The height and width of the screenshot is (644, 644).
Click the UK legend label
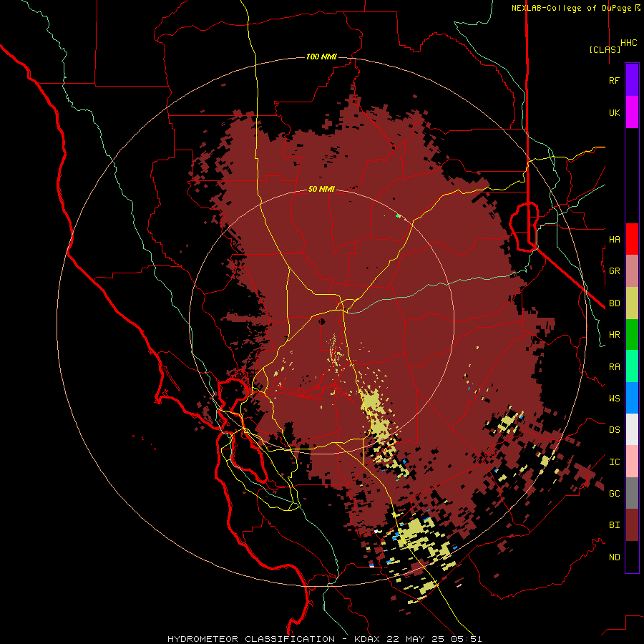click(614, 112)
